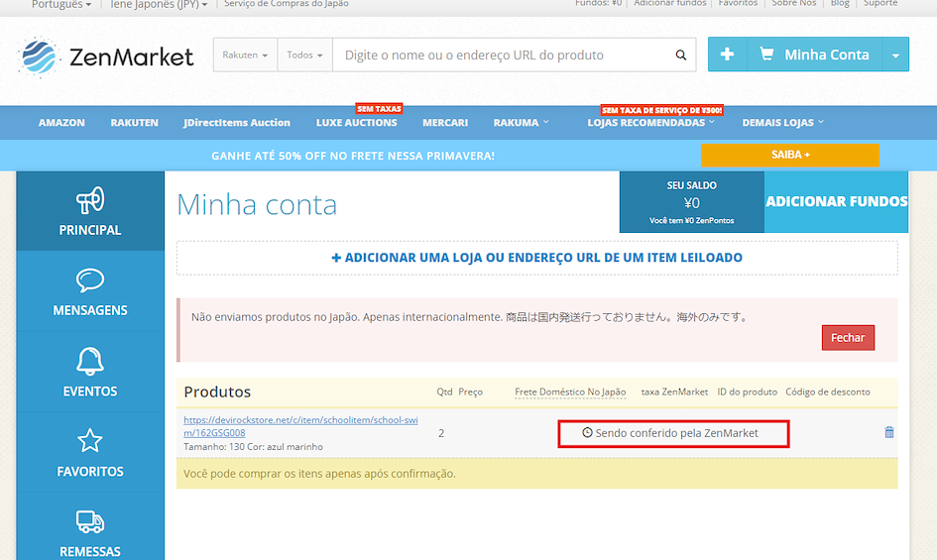Screen dimensions: 937x560
Task: Open the Remessas truck icon
Action: coord(90,521)
